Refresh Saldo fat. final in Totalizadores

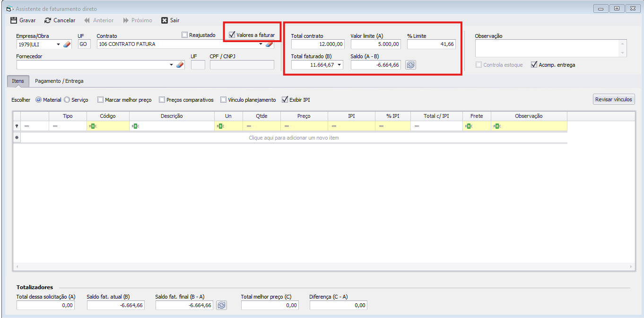click(x=221, y=305)
